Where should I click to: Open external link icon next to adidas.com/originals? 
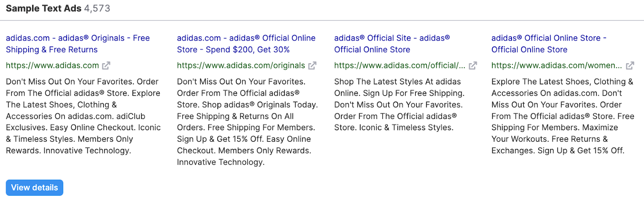pos(312,66)
